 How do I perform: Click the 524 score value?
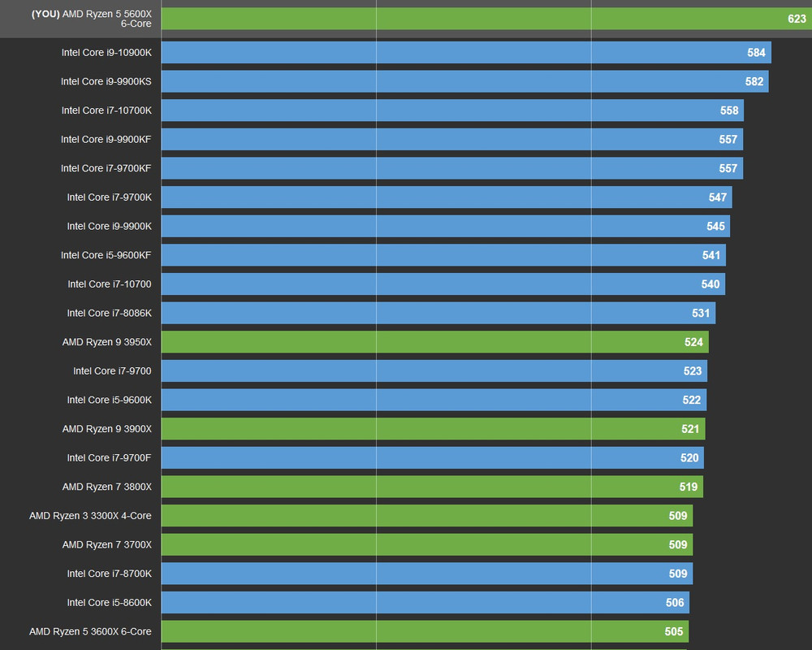click(694, 343)
